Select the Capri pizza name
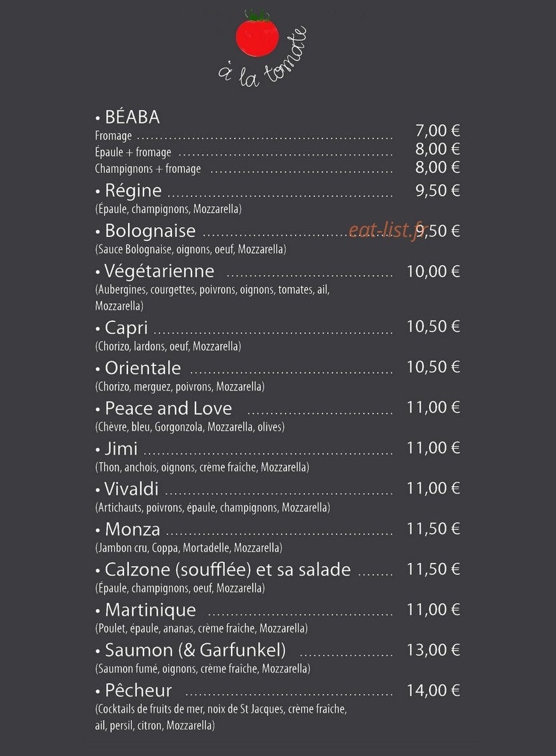The height and width of the screenshot is (756, 556). [x=126, y=328]
